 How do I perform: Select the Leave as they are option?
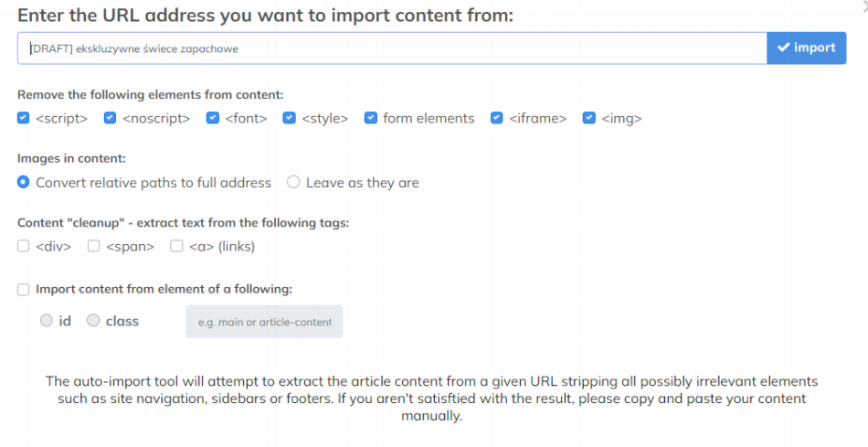click(293, 182)
